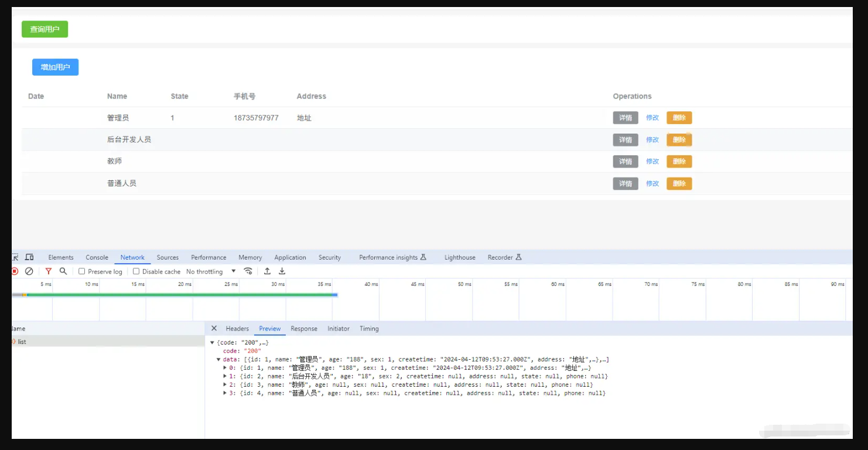The height and width of the screenshot is (450, 868).
Task: Click 删除 for the 普通人员 row
Action: point(679,183)
